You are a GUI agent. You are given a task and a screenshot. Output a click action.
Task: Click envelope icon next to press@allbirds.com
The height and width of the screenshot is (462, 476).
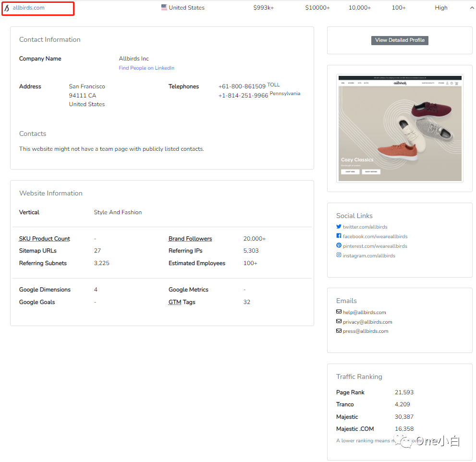click(x=339, y=331)
